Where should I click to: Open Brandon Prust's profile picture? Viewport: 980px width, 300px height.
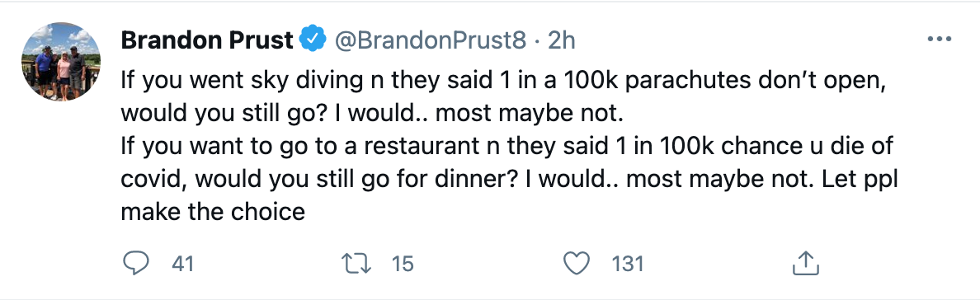[61, 61]
